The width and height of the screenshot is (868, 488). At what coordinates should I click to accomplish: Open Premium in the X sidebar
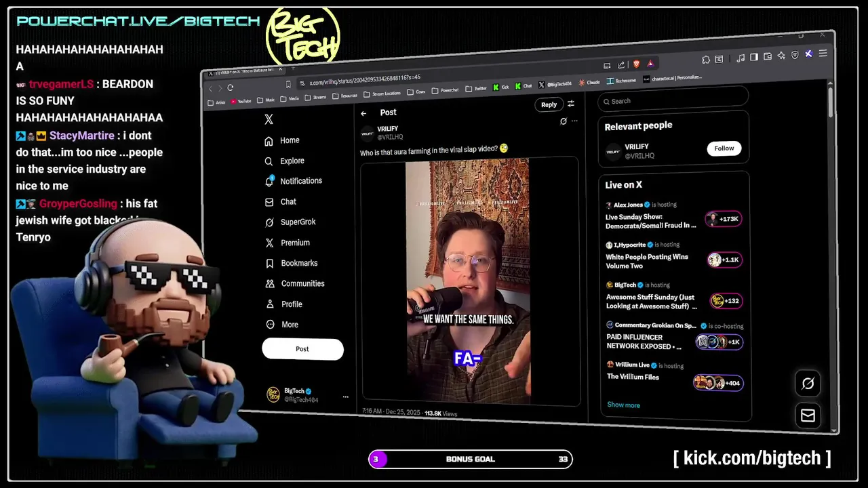click(288, 243)
